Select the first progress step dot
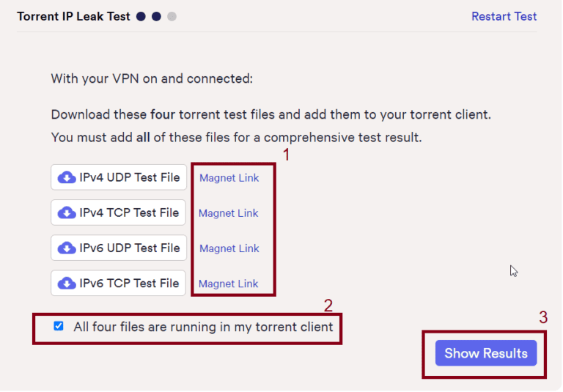Image resolution: width=563 pixels, height=392 pixels. [x=141, y=16]
